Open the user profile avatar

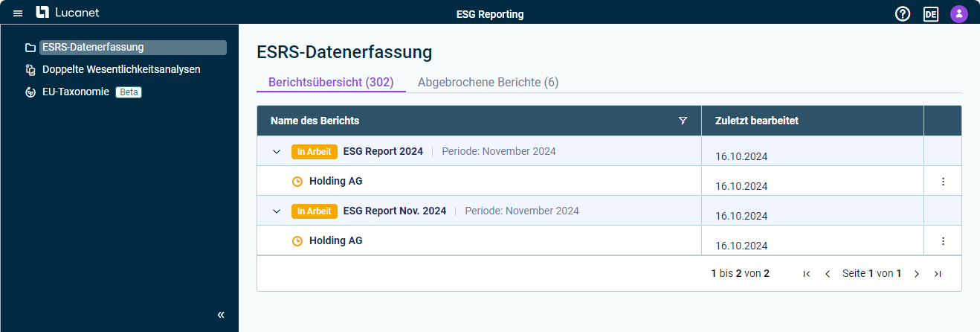959,13
